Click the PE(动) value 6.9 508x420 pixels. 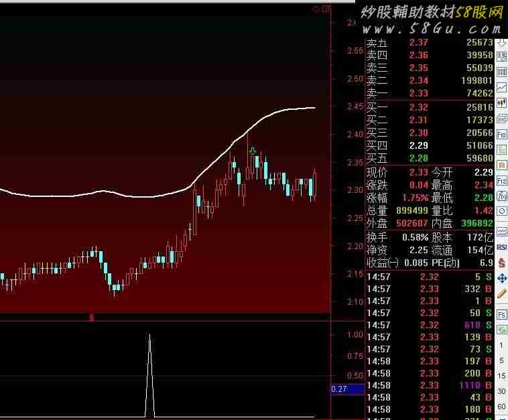pos(487,263)
